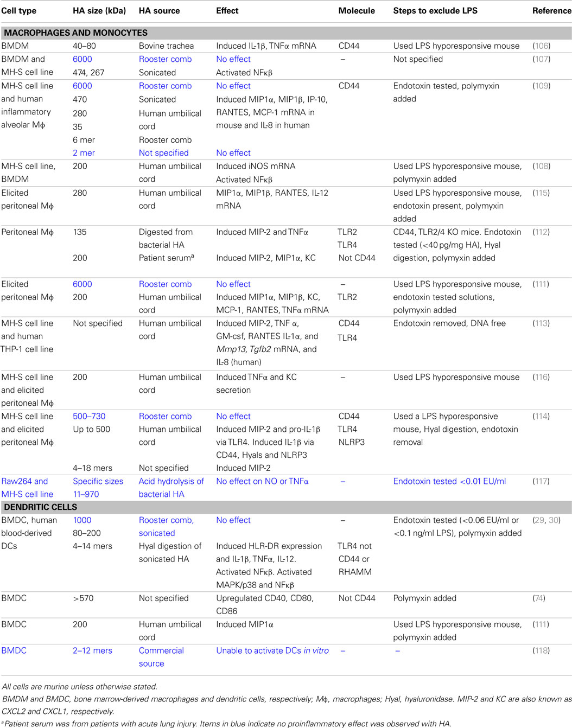Click the 'Raw264 and' cell type text
The image size is (572, 728).
point(24,481)
